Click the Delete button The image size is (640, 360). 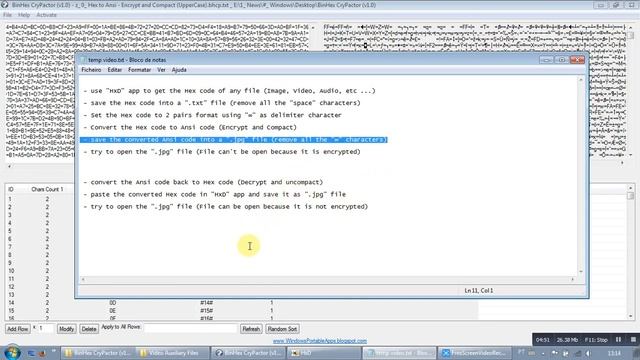click(89, 329)
